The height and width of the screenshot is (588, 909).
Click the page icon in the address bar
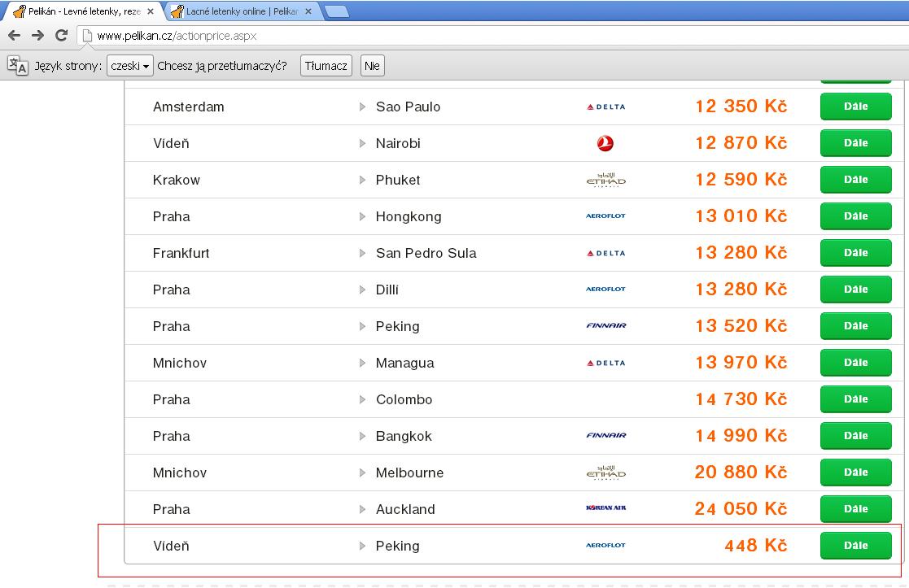click(87, 36)
